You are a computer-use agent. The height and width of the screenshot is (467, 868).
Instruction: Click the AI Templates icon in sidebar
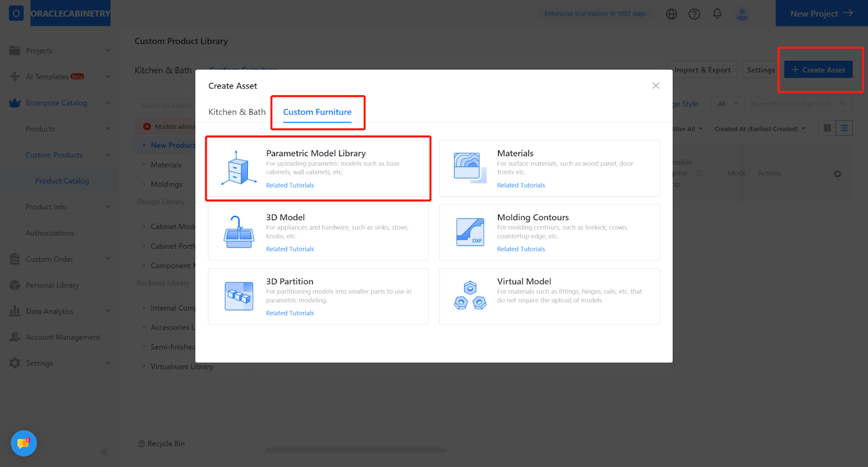15,76
